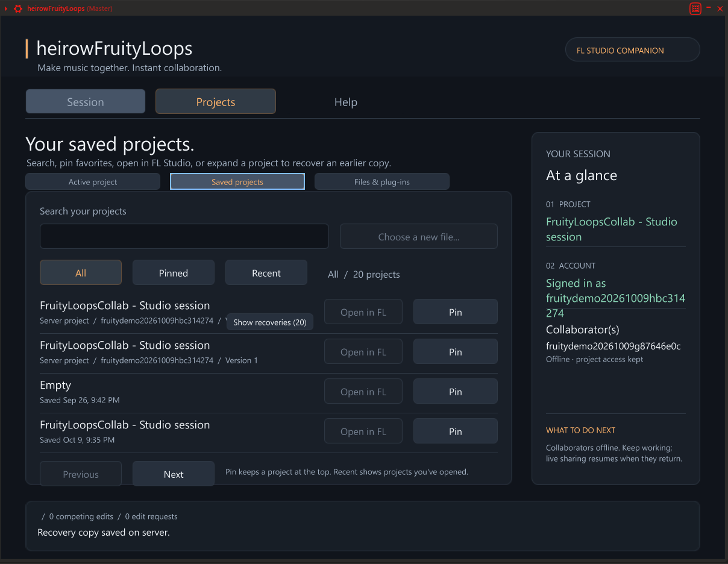Open the plugin gear icon in title bar
The image size is (728, 564).
coord(18,8)
